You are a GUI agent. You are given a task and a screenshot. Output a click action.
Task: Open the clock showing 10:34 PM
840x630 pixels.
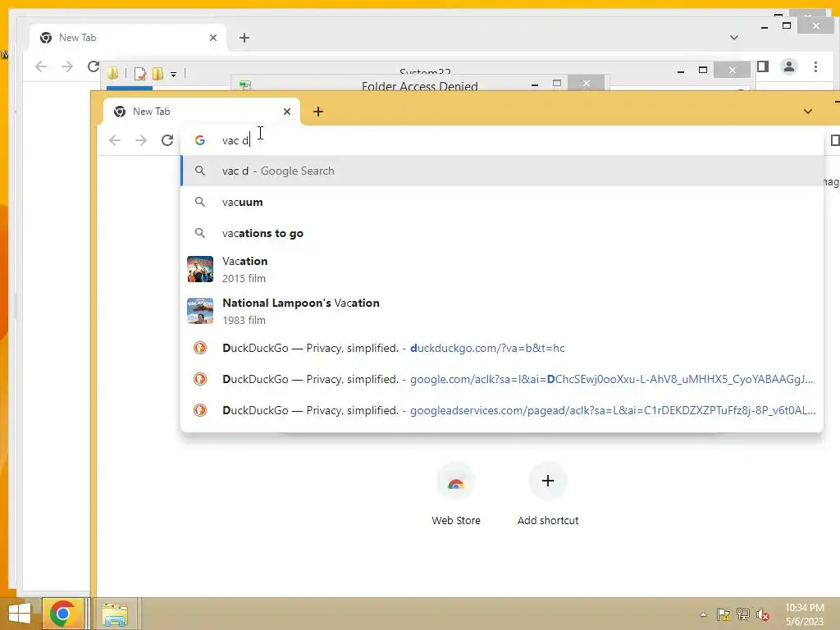pos(804,614)
